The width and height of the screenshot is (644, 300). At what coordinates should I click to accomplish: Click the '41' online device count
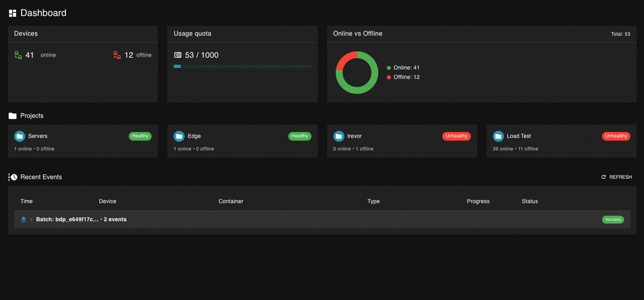click(x=30, y=55)
